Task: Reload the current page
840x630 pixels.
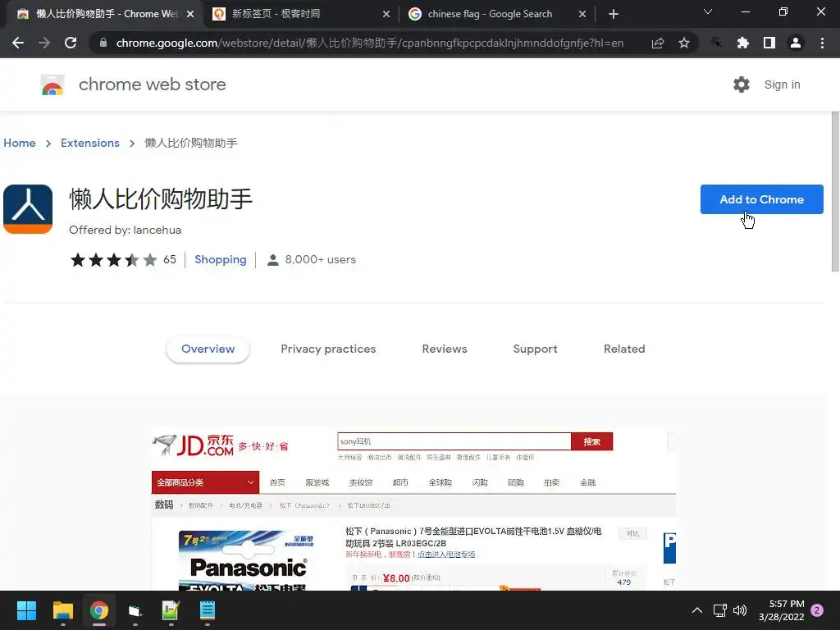Action: click(71, 43)
